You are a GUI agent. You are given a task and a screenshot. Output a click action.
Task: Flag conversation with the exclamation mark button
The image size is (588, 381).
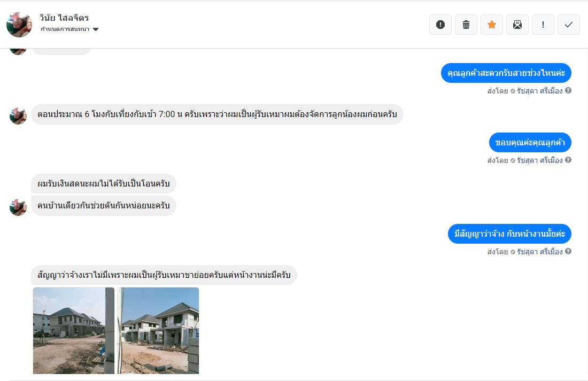pyautogui.click(x=543, y=25)
